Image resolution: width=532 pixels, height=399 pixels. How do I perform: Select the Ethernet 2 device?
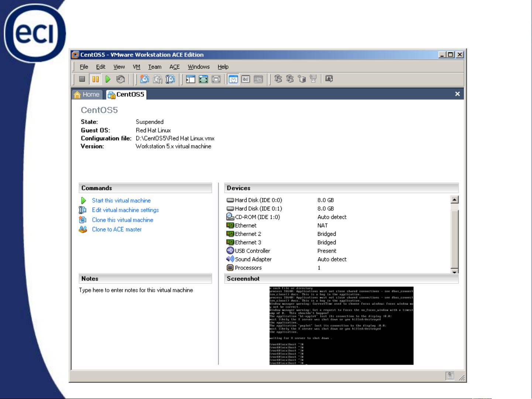(x=338, y=234)
